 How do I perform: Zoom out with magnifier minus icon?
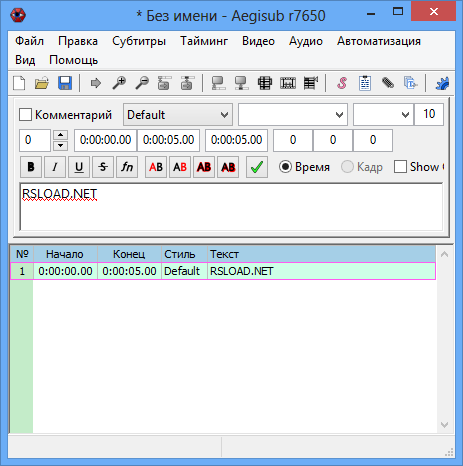pyautogui.click(x=142, y=83)
